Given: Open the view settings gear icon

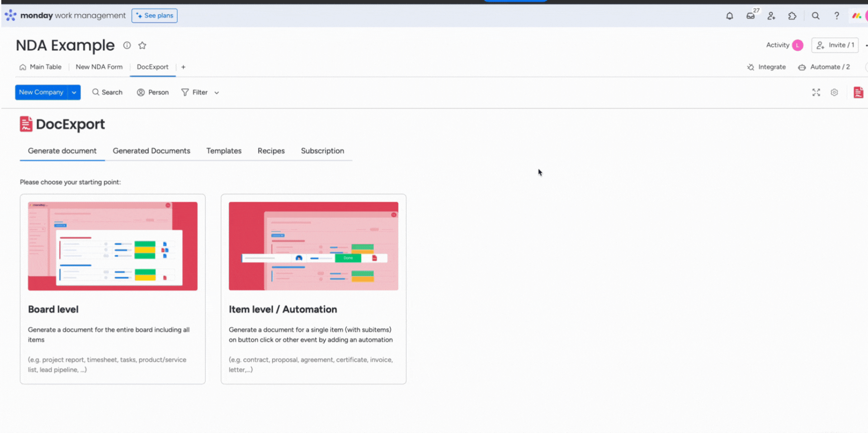Looking at the screenshot, I should coord(835,92).
